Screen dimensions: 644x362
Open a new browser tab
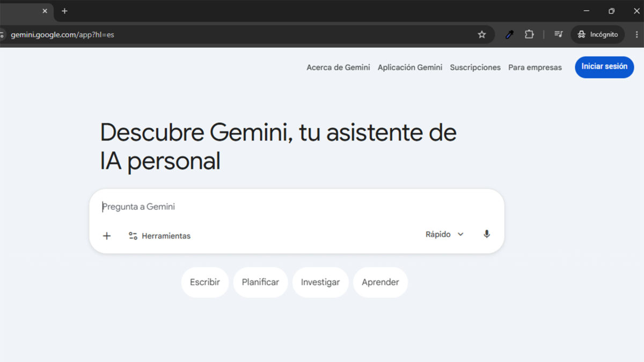pos(64,11)
